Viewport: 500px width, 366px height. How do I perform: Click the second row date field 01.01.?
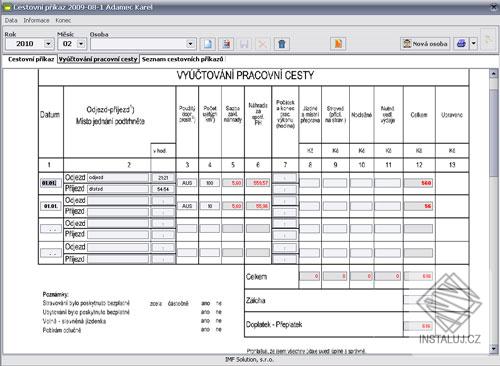[51, 206]
